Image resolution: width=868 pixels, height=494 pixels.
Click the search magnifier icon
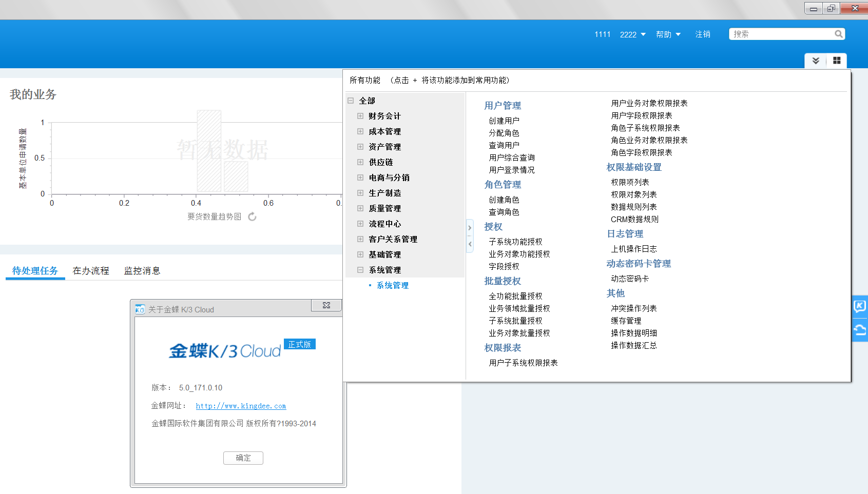tap(838, 34)
